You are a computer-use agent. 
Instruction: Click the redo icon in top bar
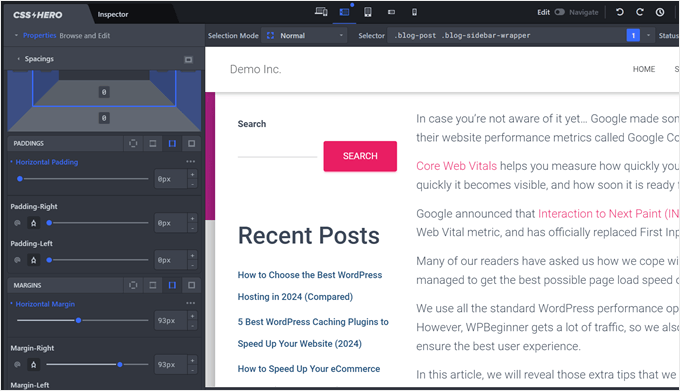640,12
